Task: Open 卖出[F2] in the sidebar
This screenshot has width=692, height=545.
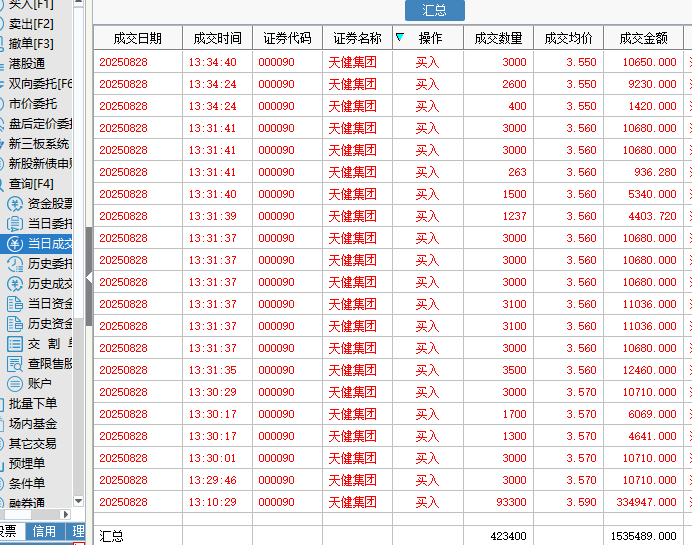Action: click(x=31, y=24)
